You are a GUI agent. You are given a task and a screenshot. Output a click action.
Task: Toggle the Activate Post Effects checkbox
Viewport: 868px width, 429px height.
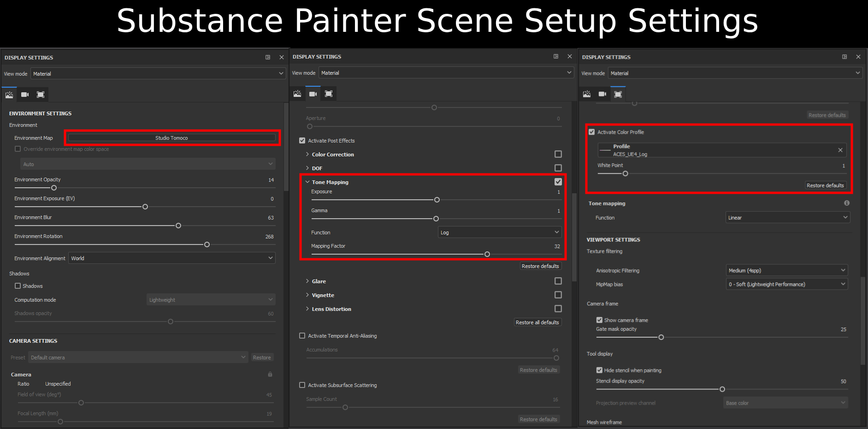click(302, 140)
